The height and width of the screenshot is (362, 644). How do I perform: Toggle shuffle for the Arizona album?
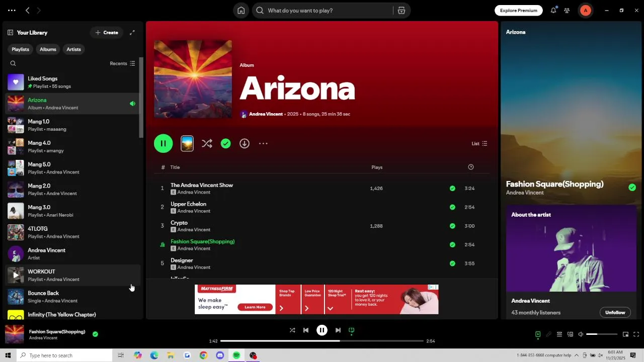[207, 144]
